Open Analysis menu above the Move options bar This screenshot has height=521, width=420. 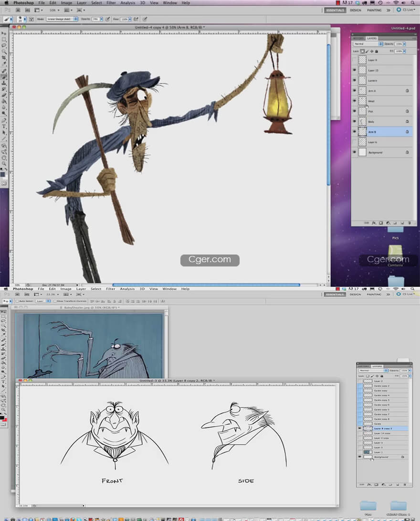point(127,289)
